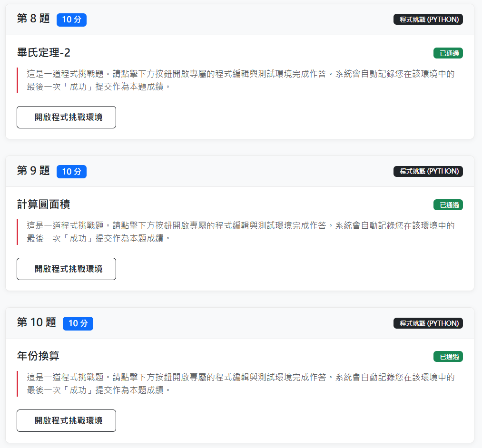Select the 畢氏定理-2 question title
This screenshot has height=448, width=482.
pos(44,53)
